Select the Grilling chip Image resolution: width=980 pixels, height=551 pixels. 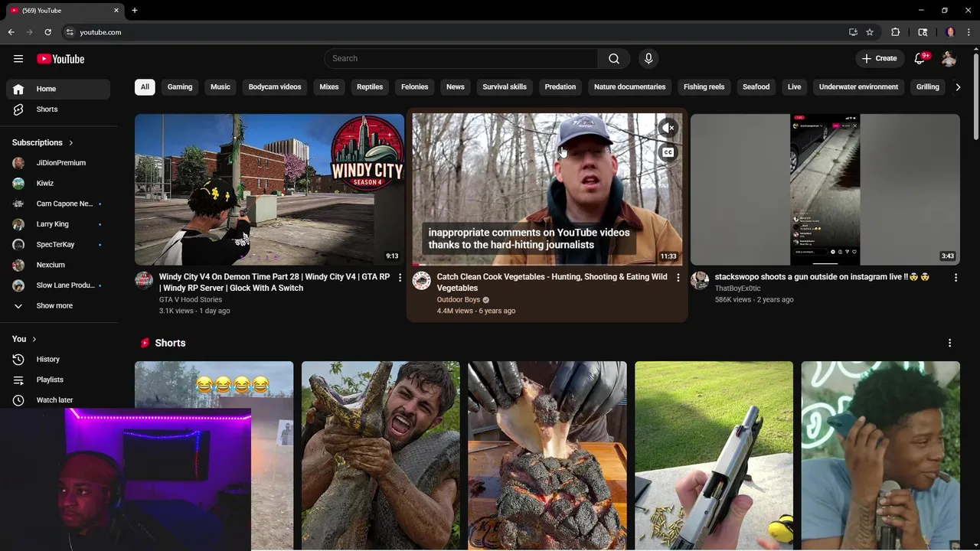pos(927,87)
